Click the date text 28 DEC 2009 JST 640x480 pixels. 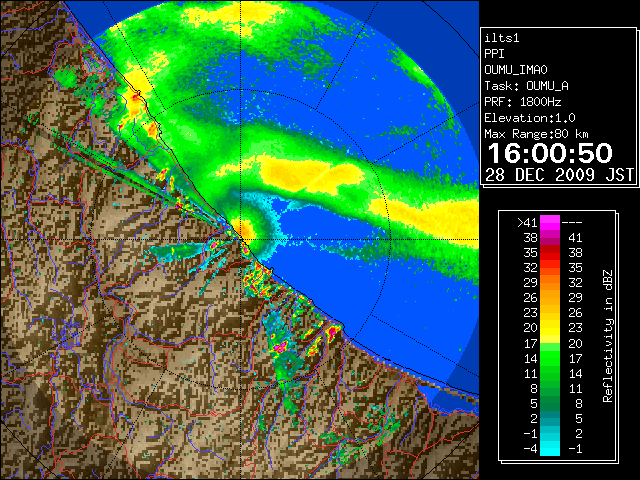pyautogui.click(x=560, y=175)
